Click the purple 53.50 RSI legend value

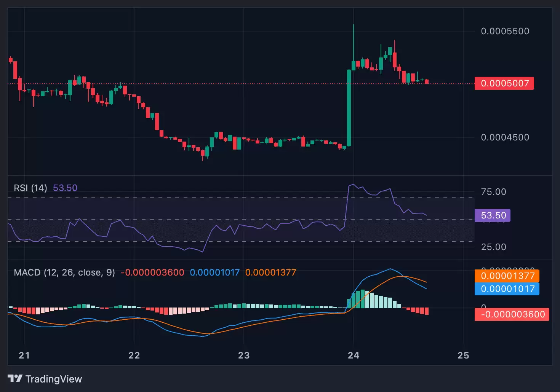click(65, 188)
